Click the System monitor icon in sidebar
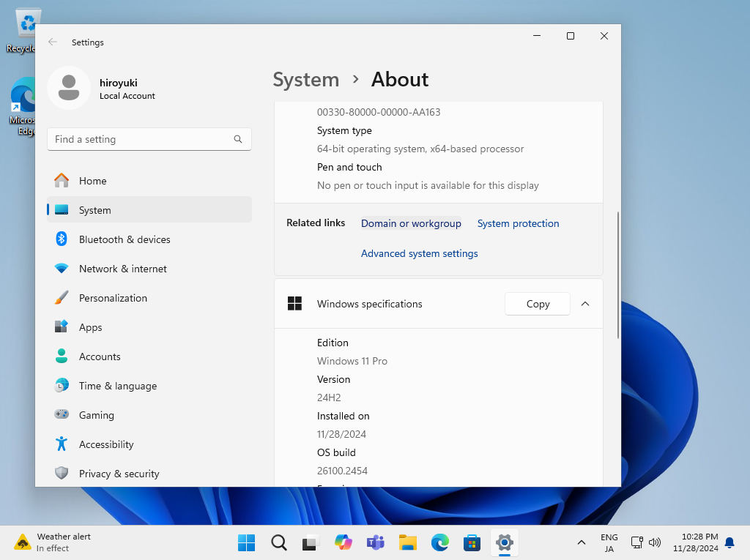The width and height of the screenshot is (750, 560). 62,209
